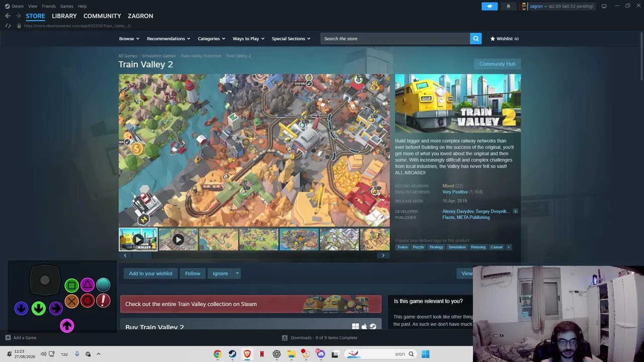Screen dimensions: 644x362
Task: Click the Community Hub button
Action: click(x=497, y=64)
